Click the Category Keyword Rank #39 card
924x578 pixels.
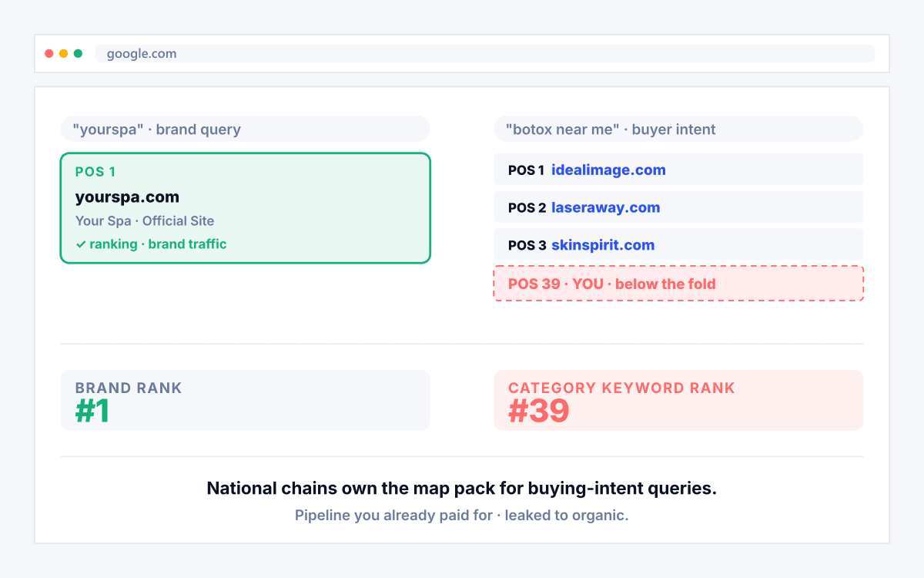678,400
